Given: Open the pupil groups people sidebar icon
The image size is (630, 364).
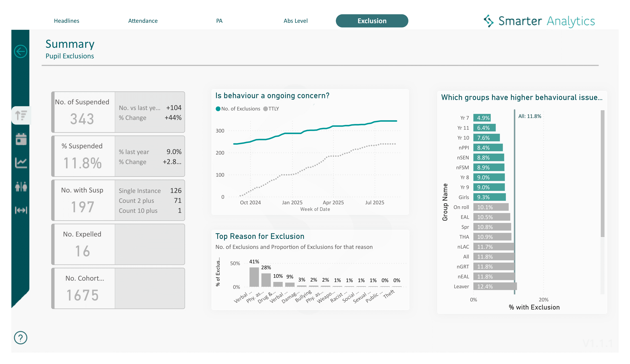Looking at the screenshot, I should pyautogui.click(x=21, y=187).
